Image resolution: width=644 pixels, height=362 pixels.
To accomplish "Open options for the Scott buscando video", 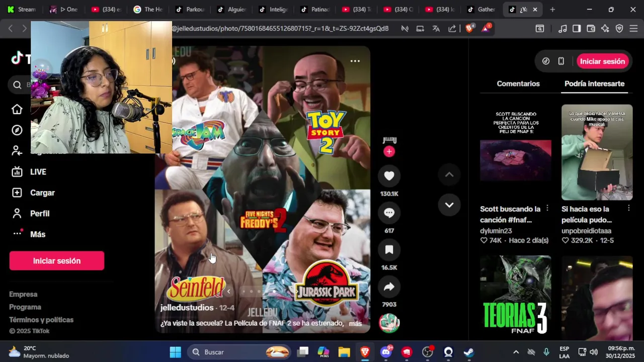I will click(x=547, y=208).
